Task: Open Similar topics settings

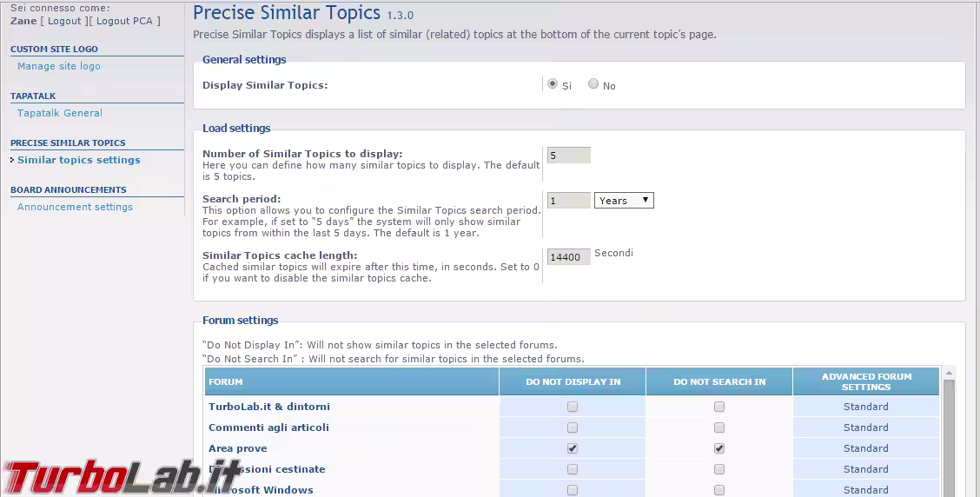Action: tap(79, 159)
